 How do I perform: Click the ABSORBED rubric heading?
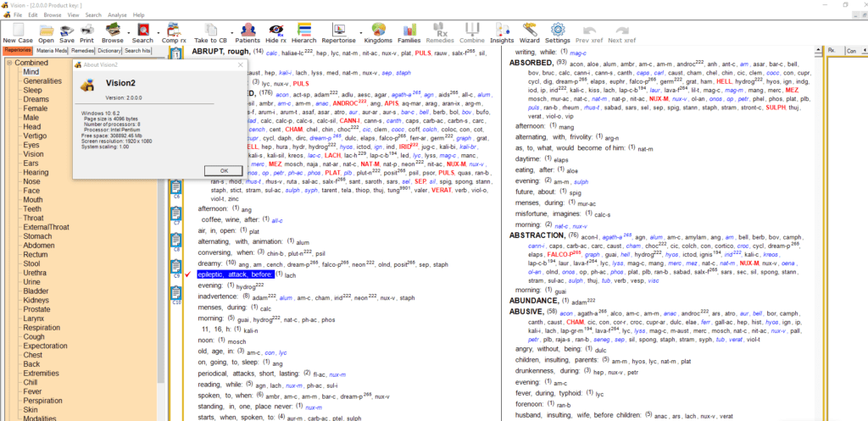click(x=531, y=63)
